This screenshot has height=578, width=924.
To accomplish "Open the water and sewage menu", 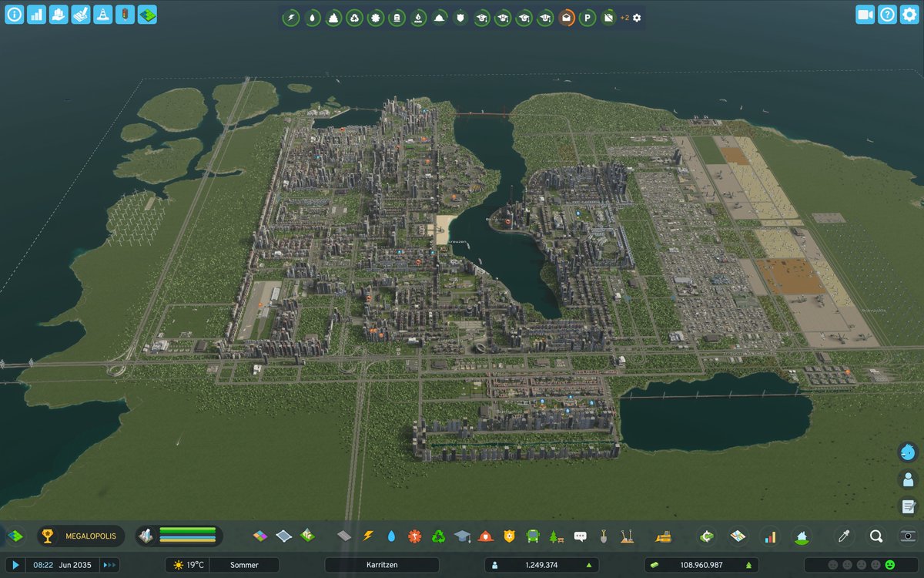I will (391, 536).
